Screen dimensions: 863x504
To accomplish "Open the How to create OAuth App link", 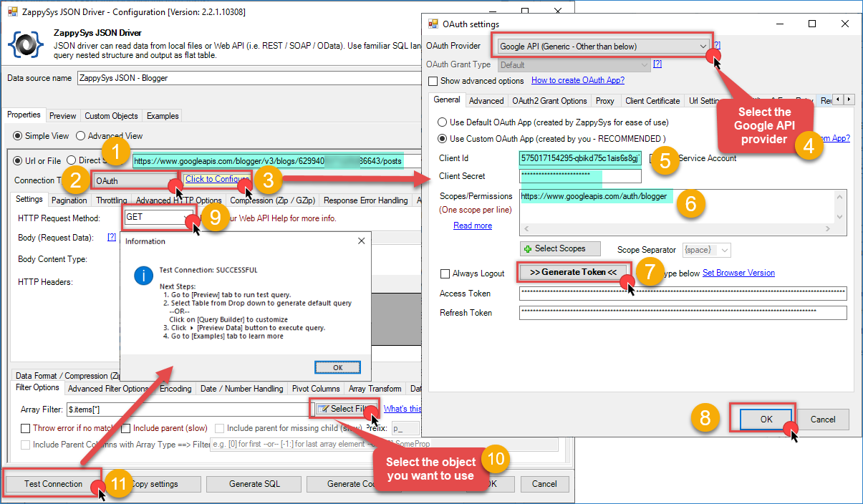I will (x=577, y=81).
